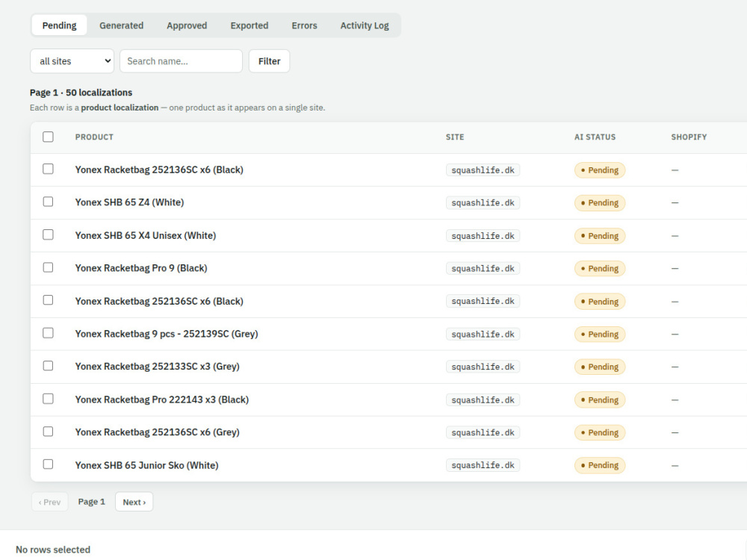
Task: Check the Yonex Racketbag 9 pcs - 252139SC row
Action: pyautogui.click(x=48, y=333)
